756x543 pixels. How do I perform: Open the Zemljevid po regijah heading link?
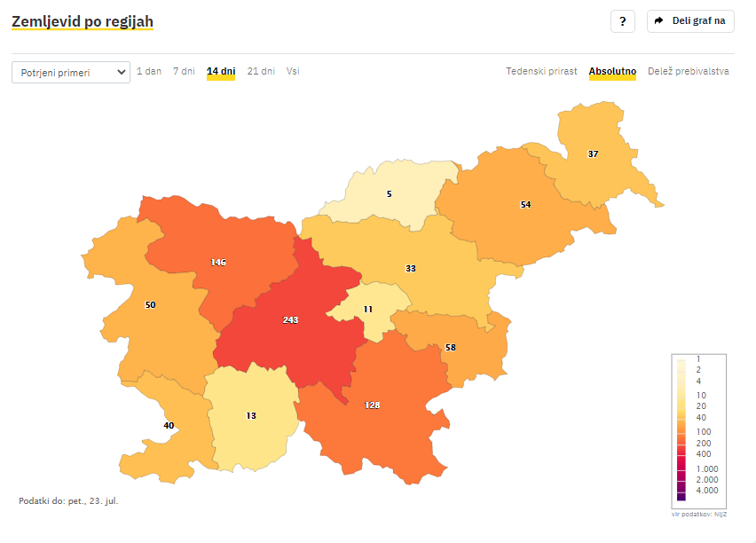click(x=83, y=21)
